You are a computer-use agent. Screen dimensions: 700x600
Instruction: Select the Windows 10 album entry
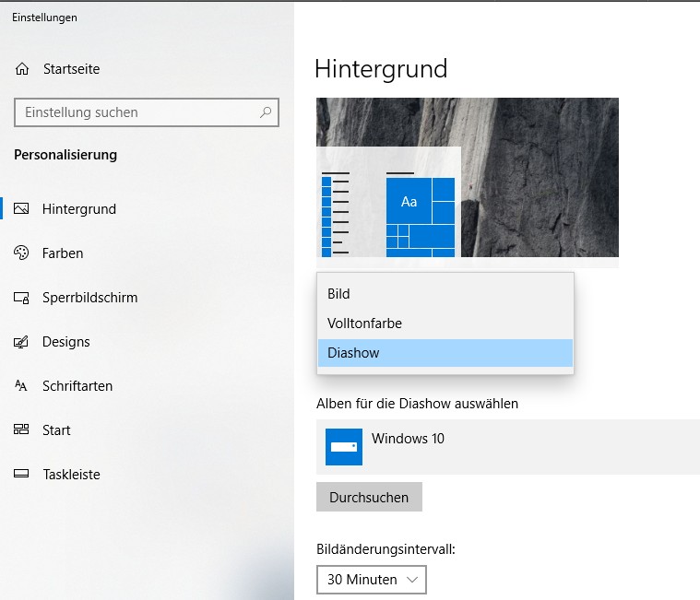click(508, 447)
